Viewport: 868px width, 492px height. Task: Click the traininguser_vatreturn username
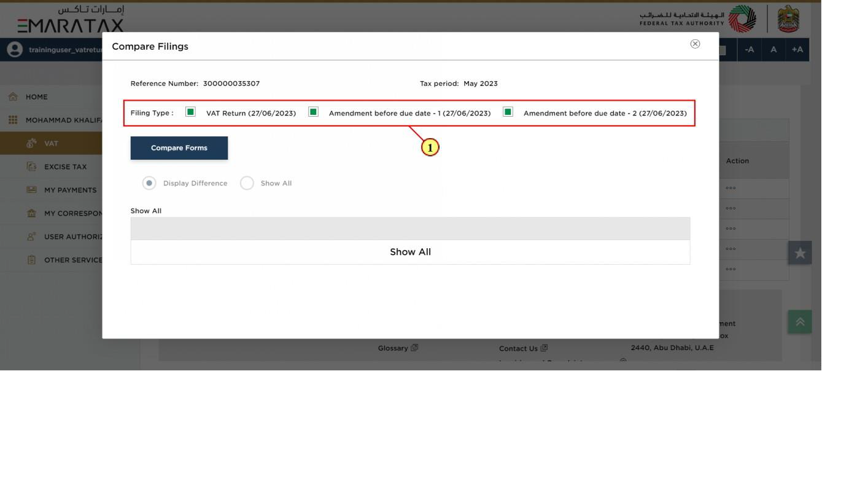pyautogui.click(x=65, y=50)
